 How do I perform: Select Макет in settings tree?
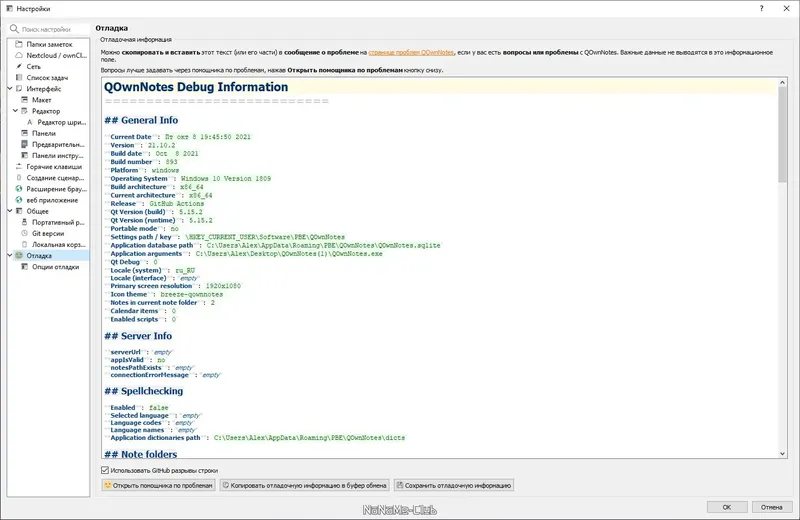pos(41,100)
